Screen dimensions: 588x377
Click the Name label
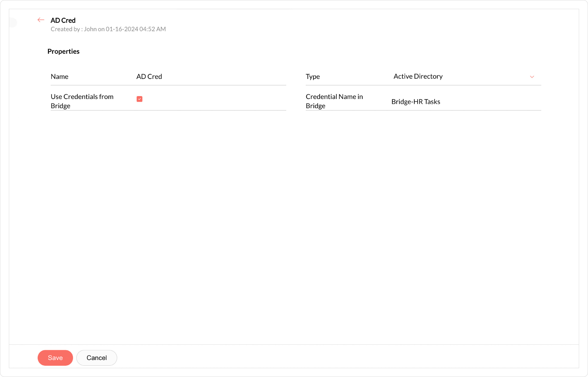tap(59, 77)
